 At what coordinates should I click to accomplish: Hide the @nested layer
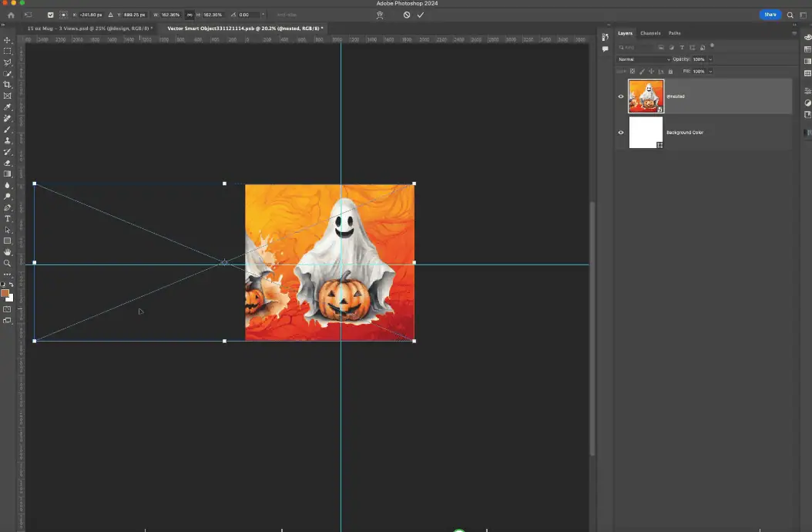pos(621,96)
